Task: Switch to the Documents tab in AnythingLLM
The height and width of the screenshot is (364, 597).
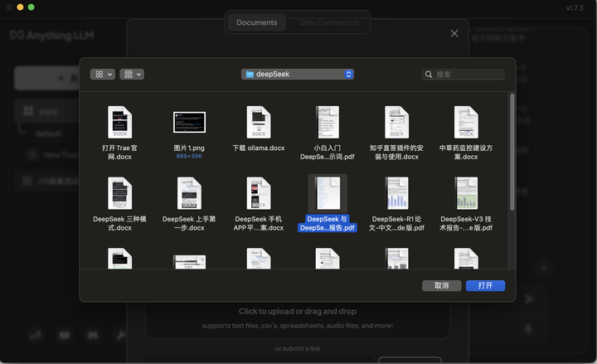Action: pyautogui.click(x=257, y=22)
